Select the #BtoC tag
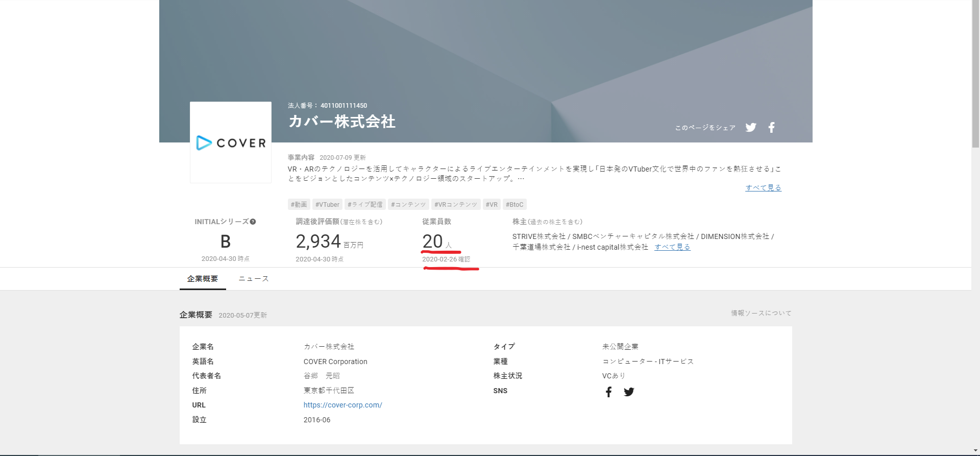Viewport: 980px width, 456px height. pyautogui.click(x=514, y=205)
